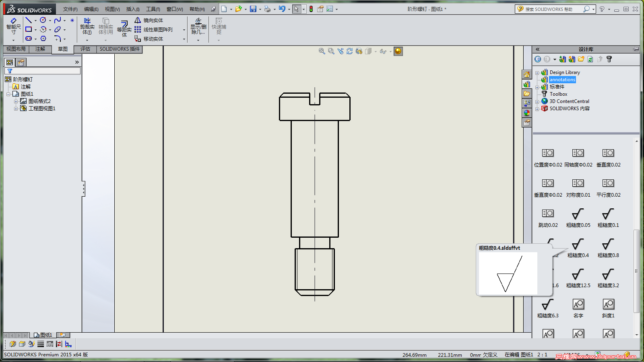Select the Sketch Fillet tool

coord(58,39)
